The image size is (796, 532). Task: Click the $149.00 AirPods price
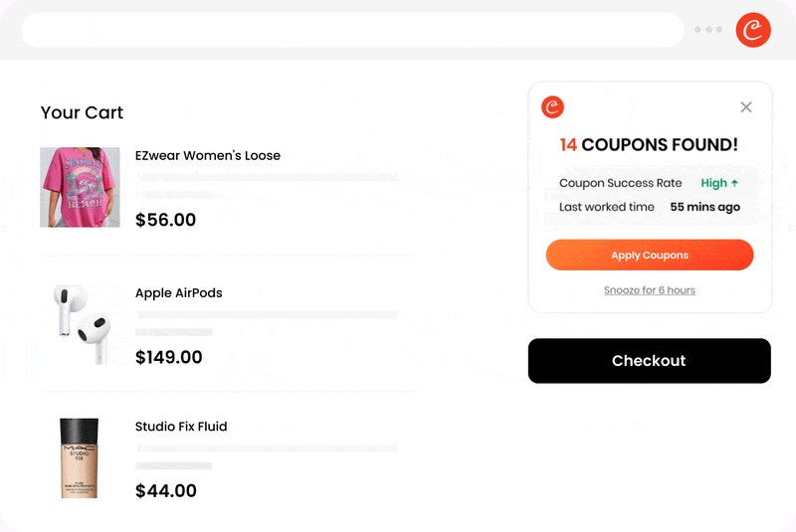pos(169,357)
